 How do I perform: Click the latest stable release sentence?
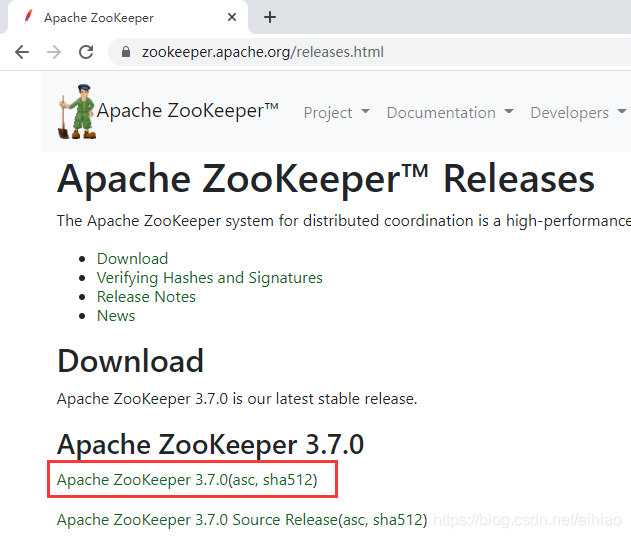pos(237,399)
